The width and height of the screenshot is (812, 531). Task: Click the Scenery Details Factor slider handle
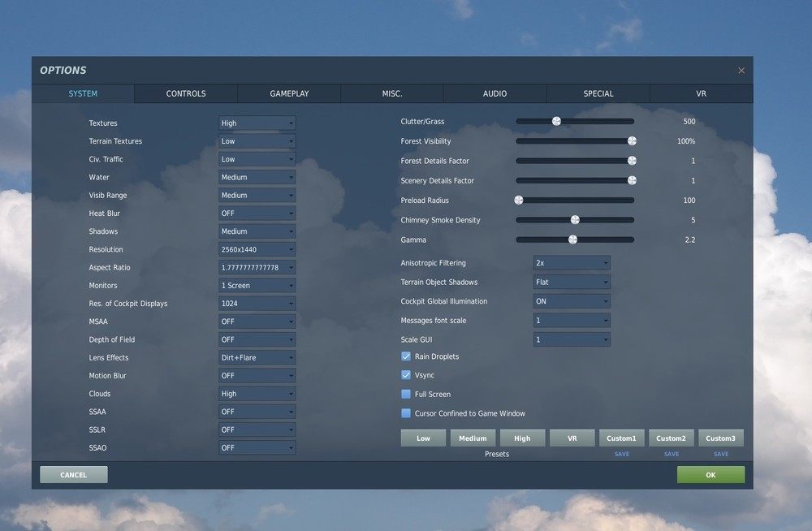point(632,180)
